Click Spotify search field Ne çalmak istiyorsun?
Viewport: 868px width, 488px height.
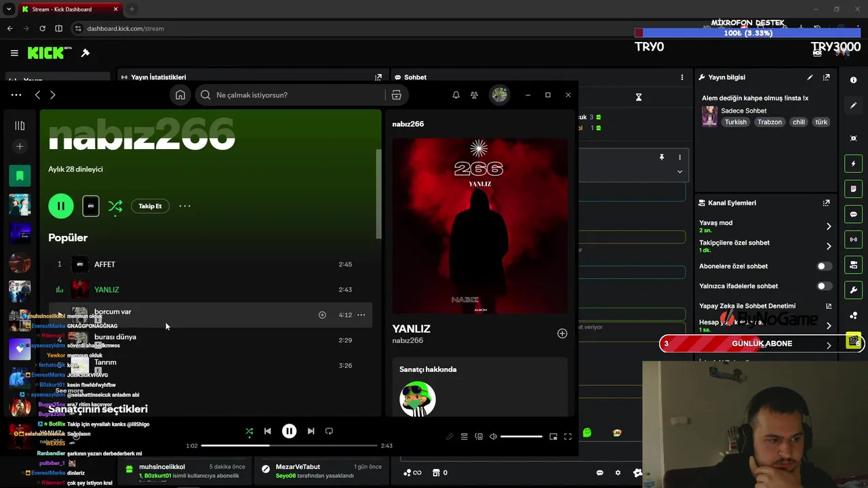click(x=290, y=95)
